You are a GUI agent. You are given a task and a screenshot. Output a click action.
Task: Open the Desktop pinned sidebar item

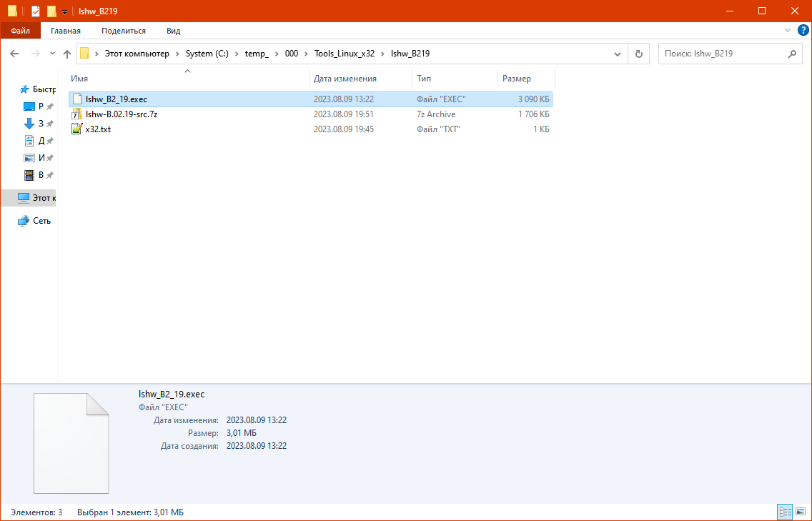(37, 106)
